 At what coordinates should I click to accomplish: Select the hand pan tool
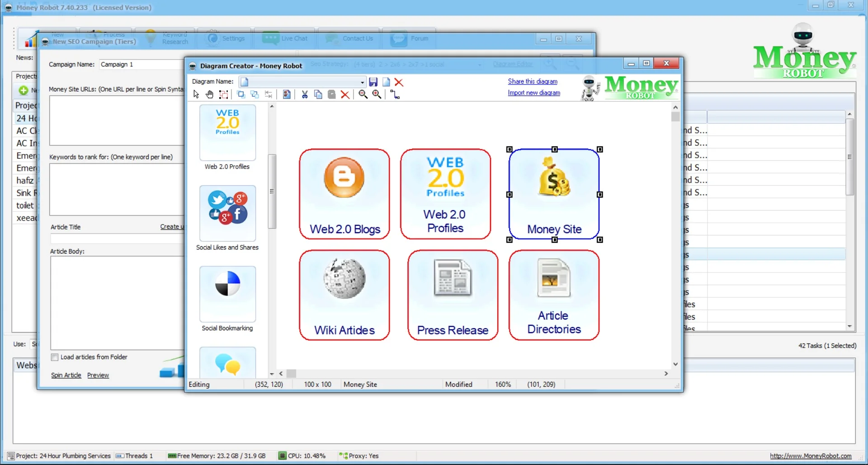pyautogui.click(x=210, y=94)
